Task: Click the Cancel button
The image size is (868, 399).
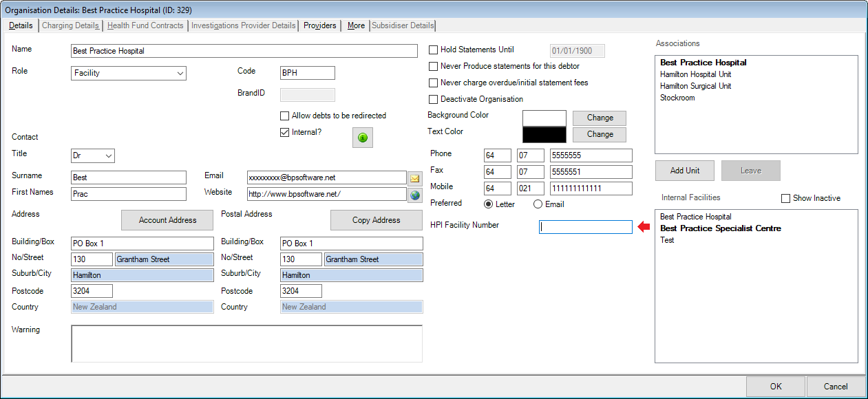Action: pos(836,387)
